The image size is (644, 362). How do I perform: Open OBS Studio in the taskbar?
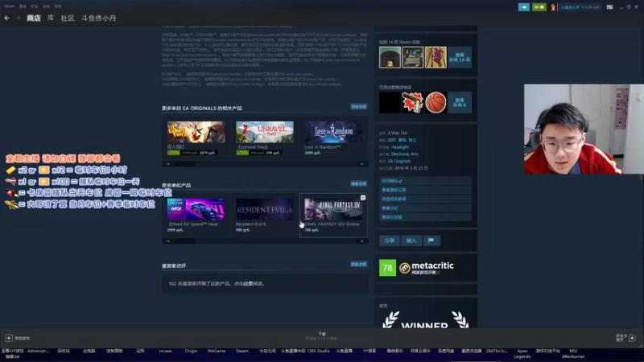click(x=318, y=351)
